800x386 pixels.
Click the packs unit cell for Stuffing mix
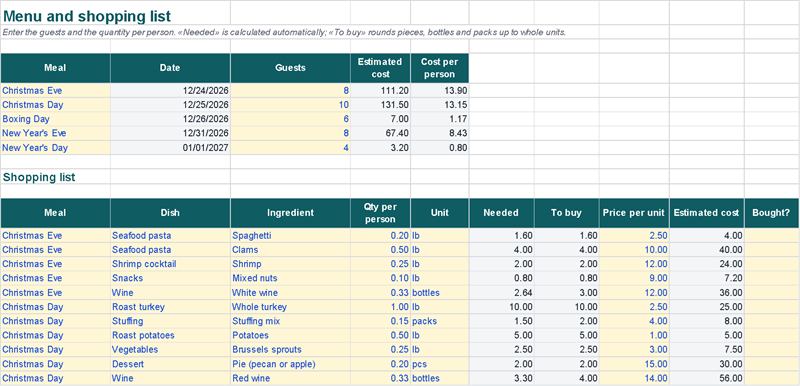pos(439,321)
